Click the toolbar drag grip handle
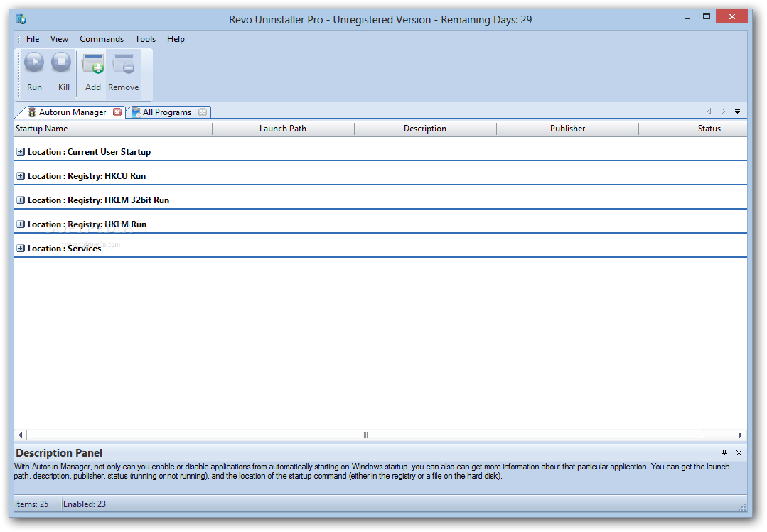This screenshot has width=767, height=532. (18, 73)
